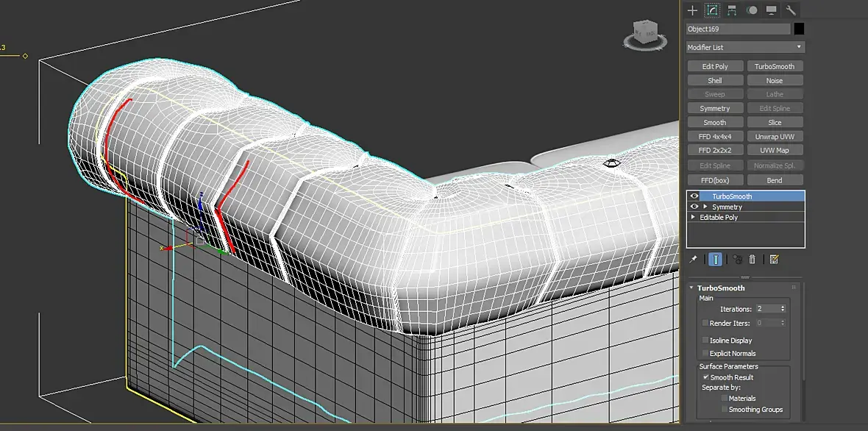Open the Display panel tab
Viewport: 868px width, 431px height.
771,10
